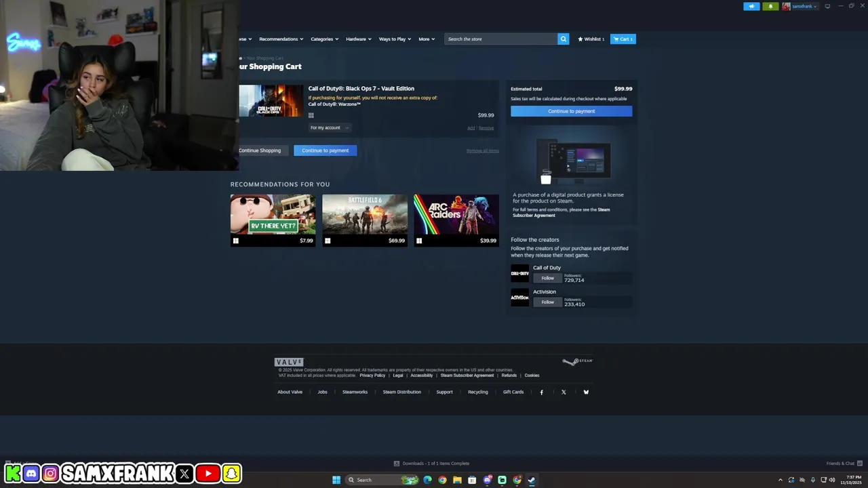Open the Privacy Policy footer link
868x488 pixels.
click(x=372, y=375)
